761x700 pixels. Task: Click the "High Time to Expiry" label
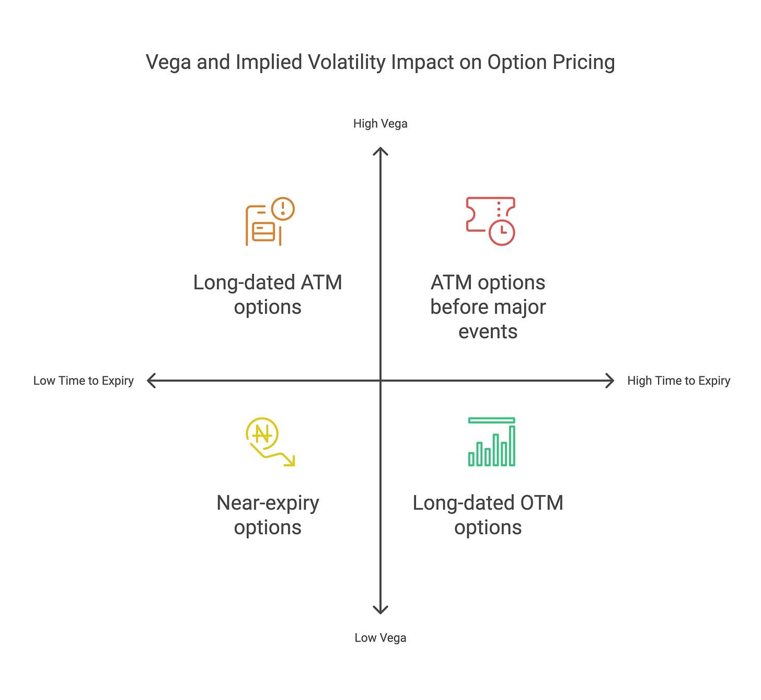(x=678, y=381)
